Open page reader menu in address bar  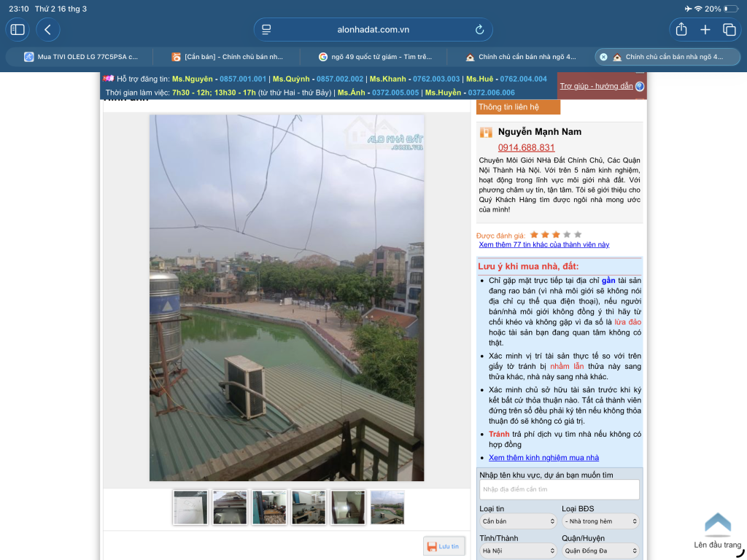(x=266, y=29)
